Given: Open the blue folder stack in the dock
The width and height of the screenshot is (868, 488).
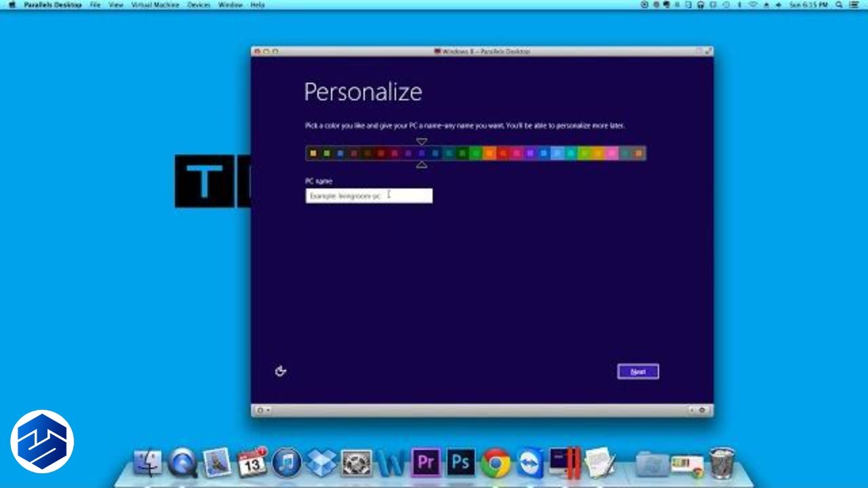Looking at the screenshot, I should coord(652,464).
